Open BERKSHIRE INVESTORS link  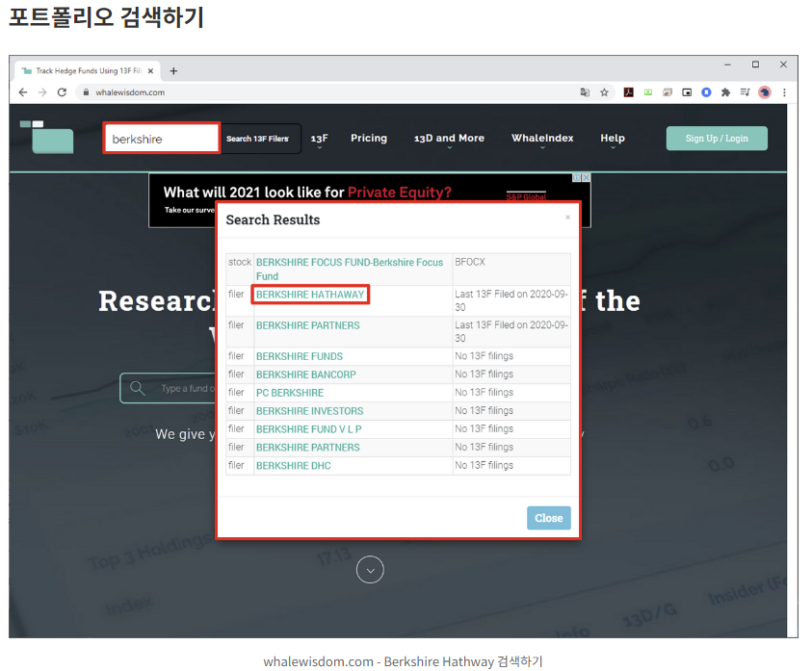310,411
